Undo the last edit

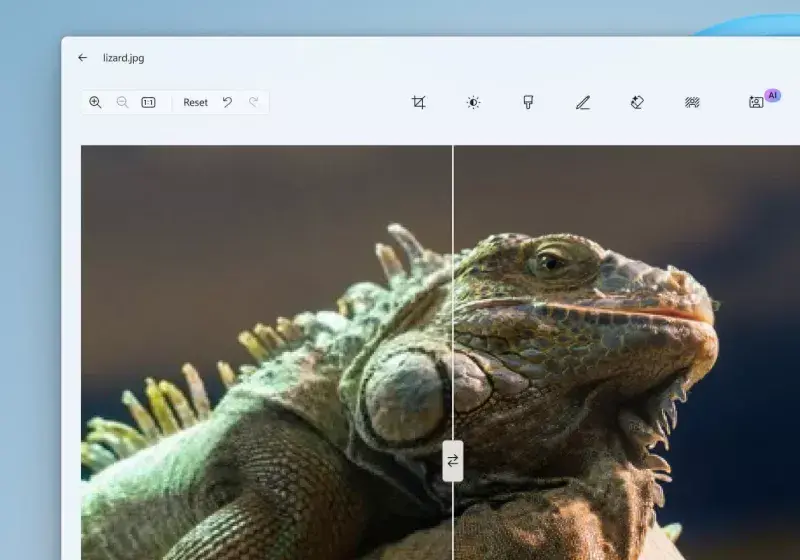coord(227,102)
